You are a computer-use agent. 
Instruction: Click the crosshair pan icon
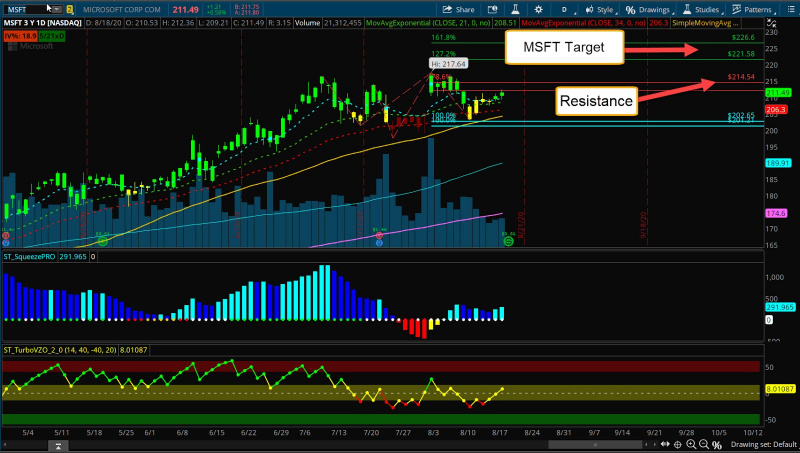[x=678, y=444]
